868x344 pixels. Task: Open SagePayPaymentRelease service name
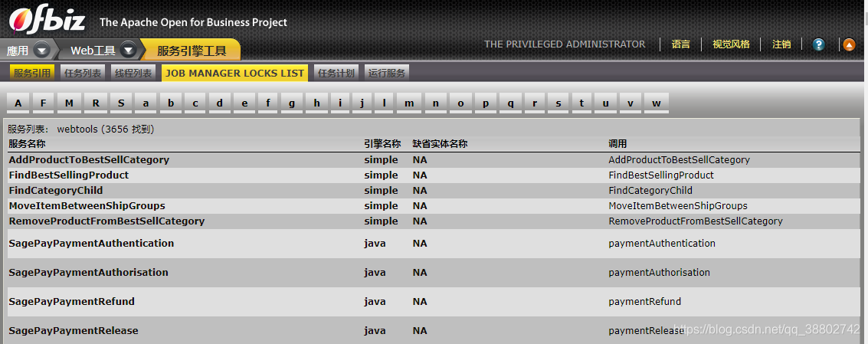74,331
